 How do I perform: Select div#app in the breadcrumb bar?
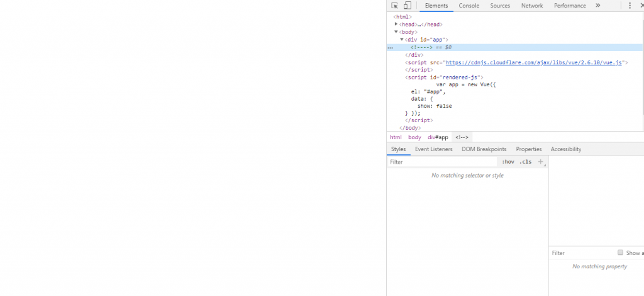pos(438,137)
